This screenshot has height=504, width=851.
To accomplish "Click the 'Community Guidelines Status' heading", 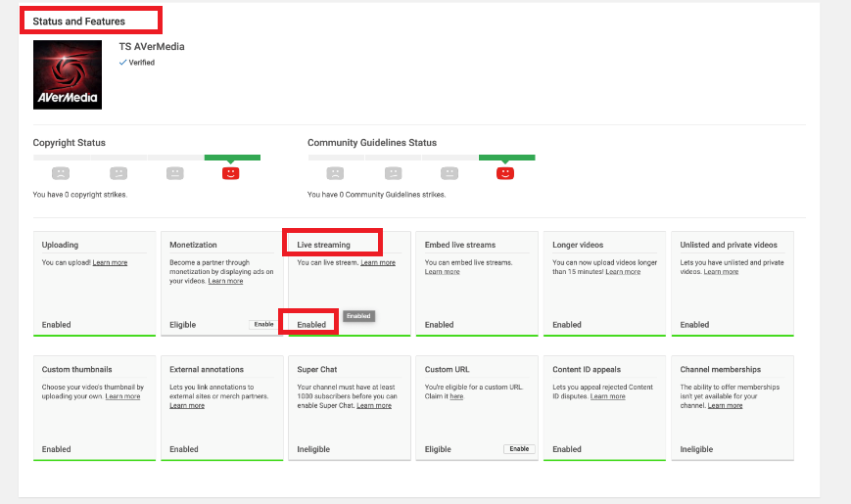I will tap(372, 143).
